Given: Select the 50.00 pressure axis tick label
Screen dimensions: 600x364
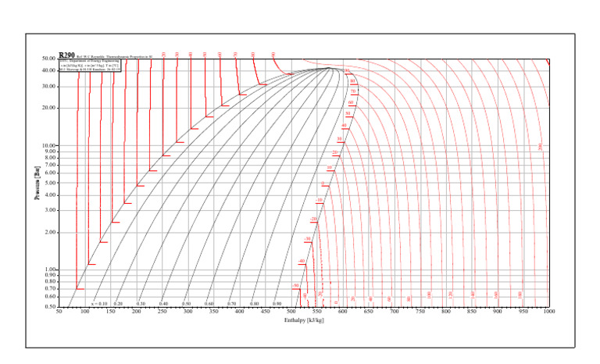Looking at the screenshot, I should (x=48, y=59).
